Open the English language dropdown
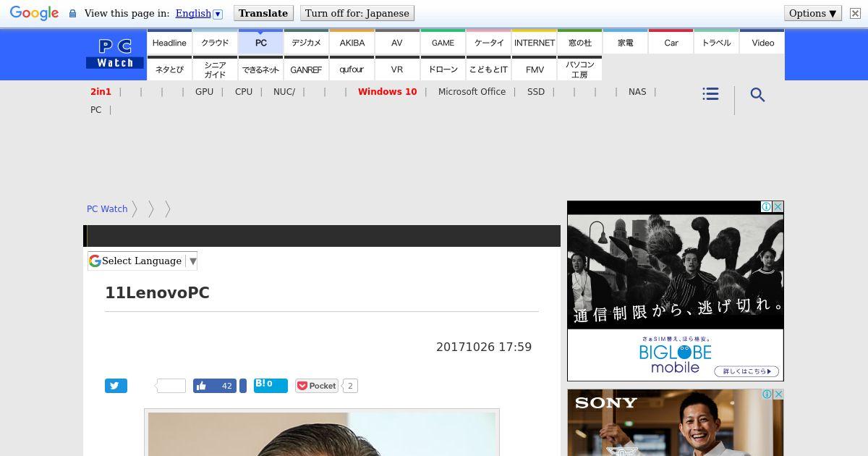This screenshot has width=868, height=456. 199,13
